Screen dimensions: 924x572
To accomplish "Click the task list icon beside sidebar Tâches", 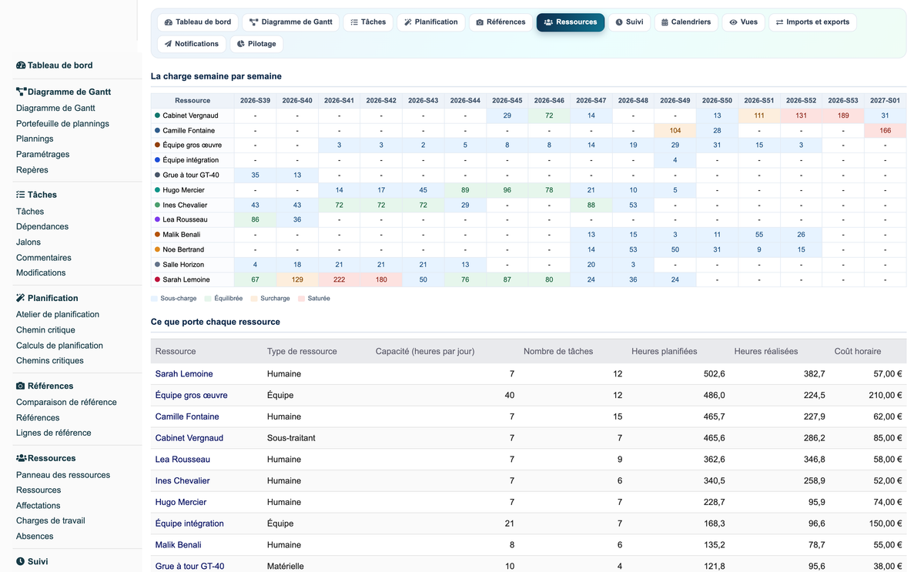I will point(21,195).
